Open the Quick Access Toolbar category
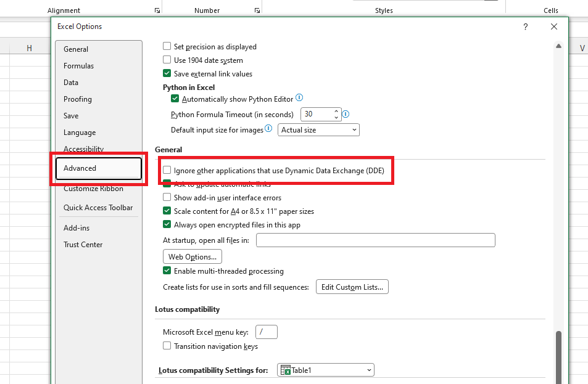Viewport: 588px width, 384px height. (98, 208)
